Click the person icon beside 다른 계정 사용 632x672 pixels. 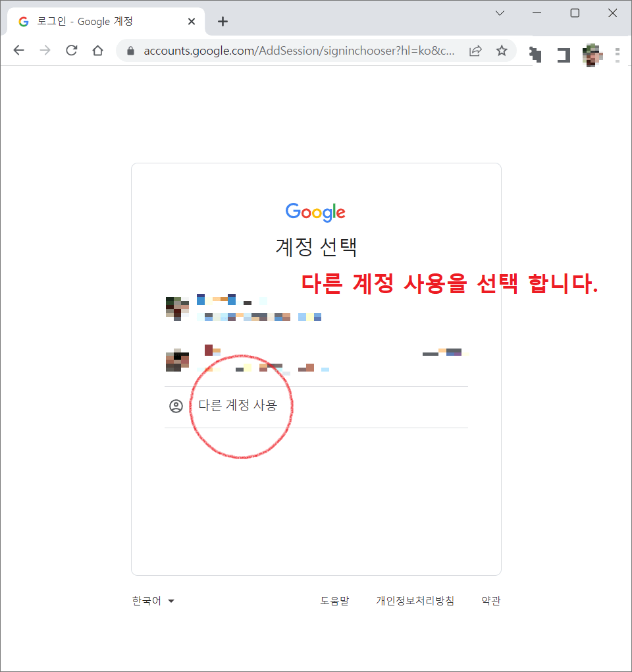coord(176,406)
